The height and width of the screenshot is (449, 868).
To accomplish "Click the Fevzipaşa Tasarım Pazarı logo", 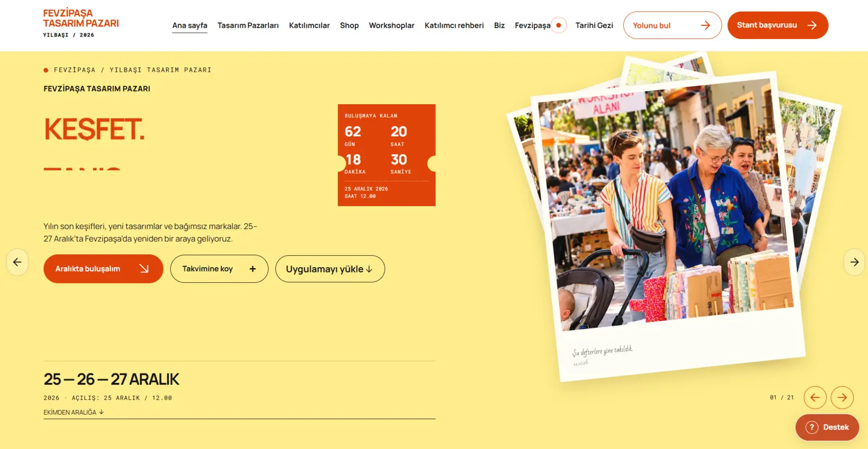I will (x=81, y=23).
